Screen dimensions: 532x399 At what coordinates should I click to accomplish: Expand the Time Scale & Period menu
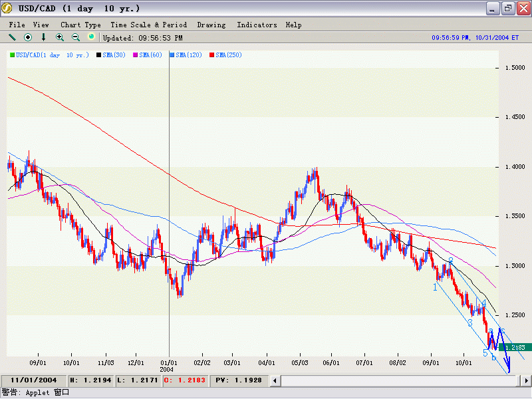click(x=148, y=25)
